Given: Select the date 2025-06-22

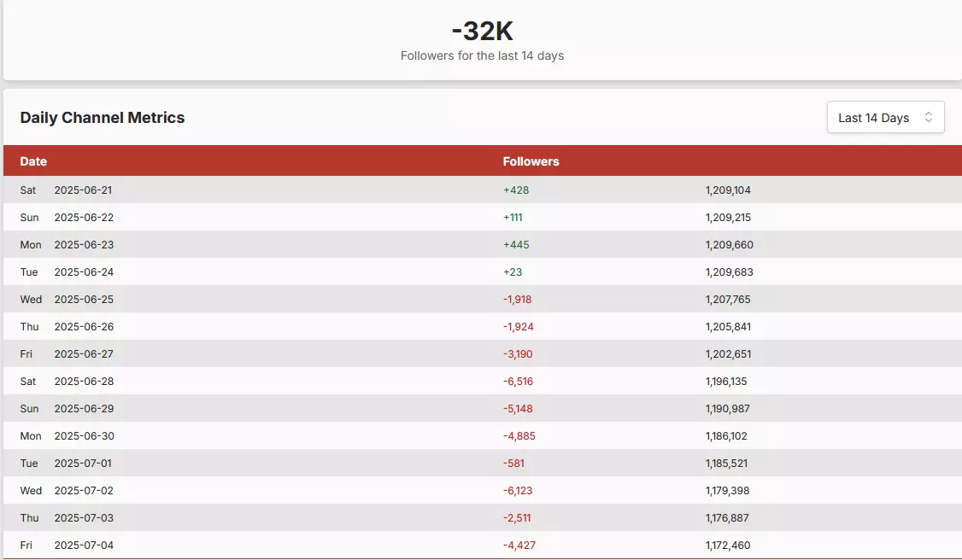Looking at the screenshot, I should [84, 218].
